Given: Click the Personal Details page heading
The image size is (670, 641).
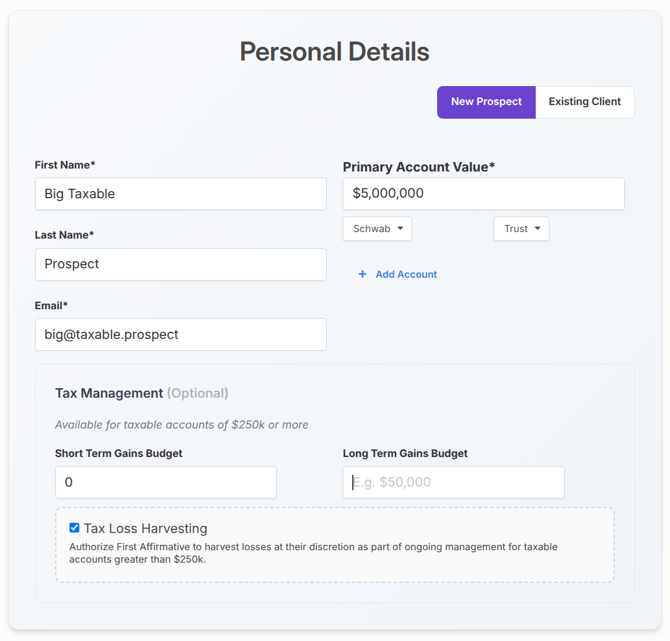Looking at the screenshot, I should pos(334,52).
